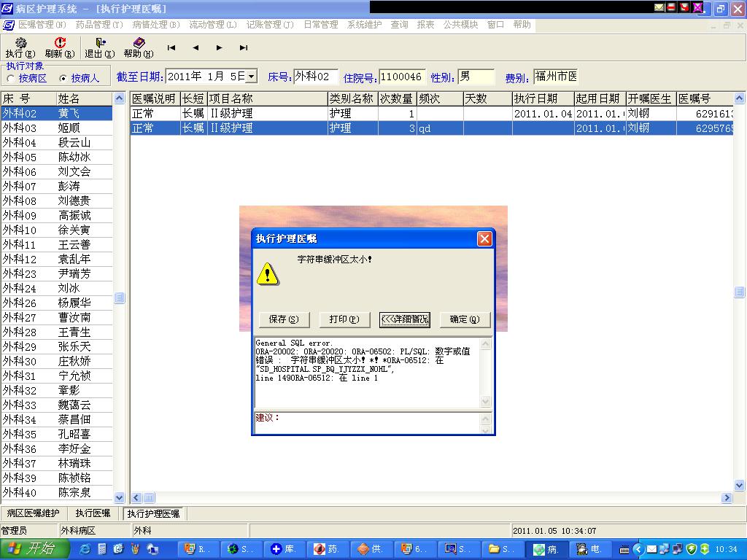The width and height of the screenshot is (747, 560).
Task: Click the 住院号 field showing 1100046
Action: (x=402, y=77)
